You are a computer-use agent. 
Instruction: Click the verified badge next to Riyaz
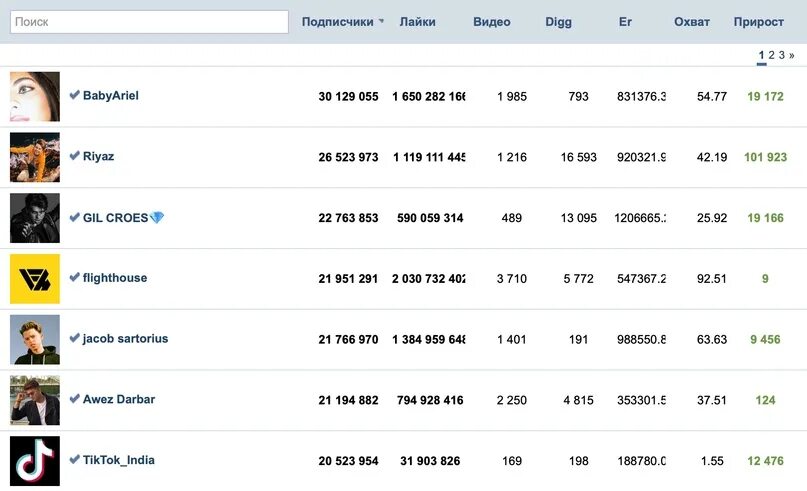pos(74,156)
